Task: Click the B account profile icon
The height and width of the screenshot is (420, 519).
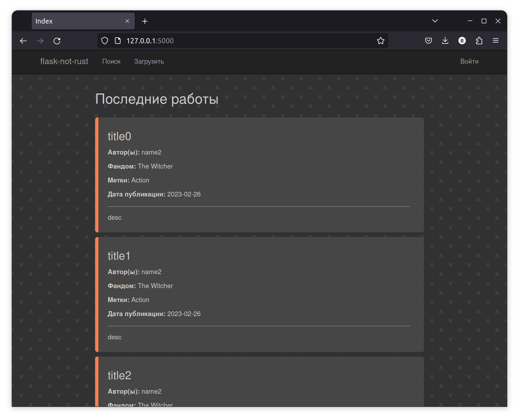Action: click(462, 41)
